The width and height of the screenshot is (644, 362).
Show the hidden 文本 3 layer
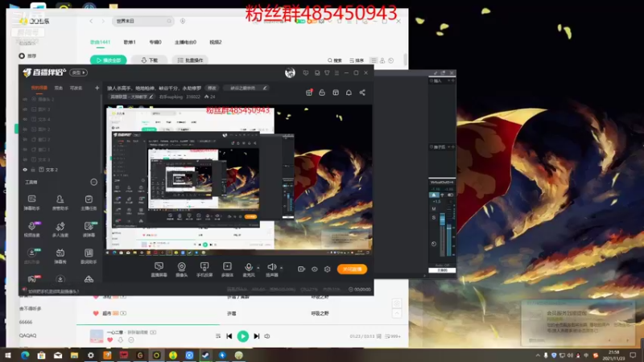pos(25,159)
